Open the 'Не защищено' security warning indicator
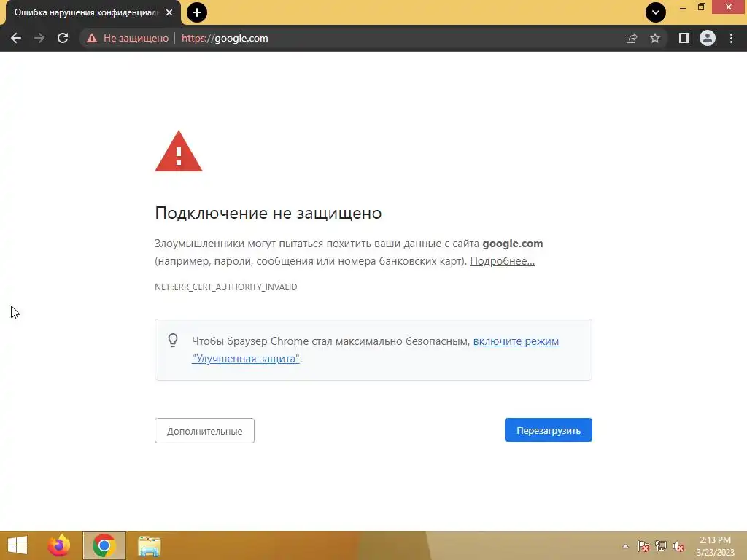The image size is (747, 560). pyautogui.click(x=128, y=38)
